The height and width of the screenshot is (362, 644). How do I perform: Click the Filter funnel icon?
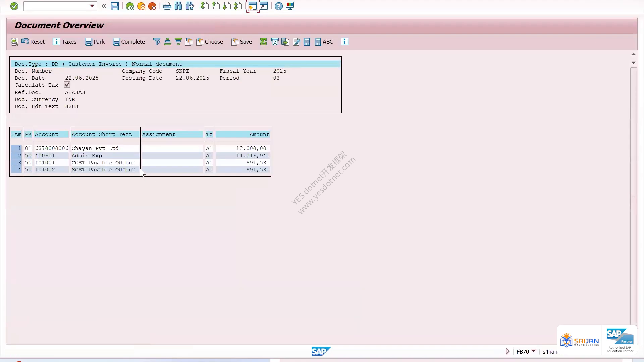click(157, 42)
